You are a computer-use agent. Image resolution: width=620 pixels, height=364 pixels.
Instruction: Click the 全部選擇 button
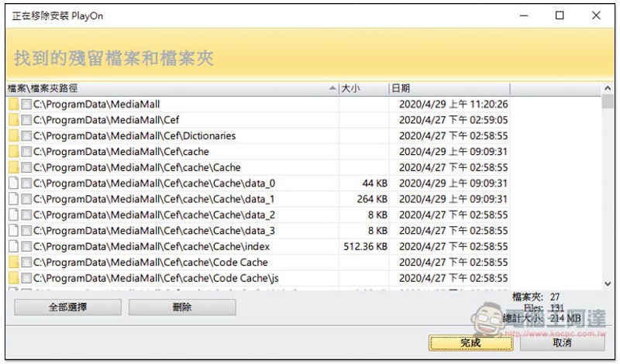point(67,307)
